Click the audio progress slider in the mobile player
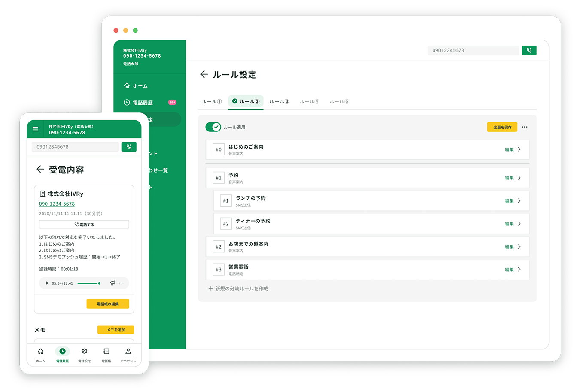 [89, 283]
